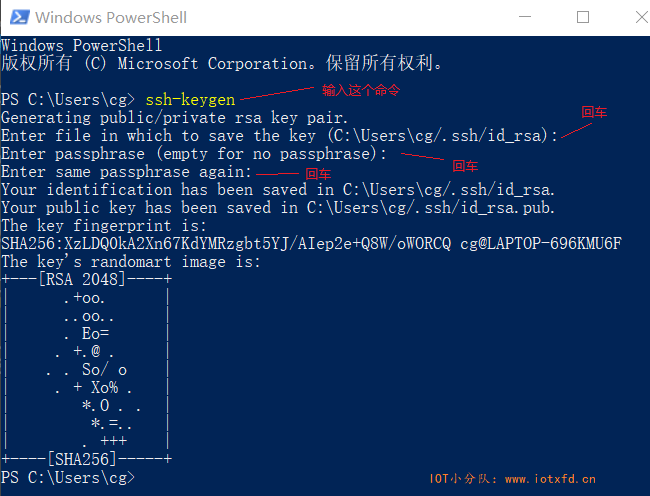Click the 'Enter same passphrase again' line

[126, 172]
